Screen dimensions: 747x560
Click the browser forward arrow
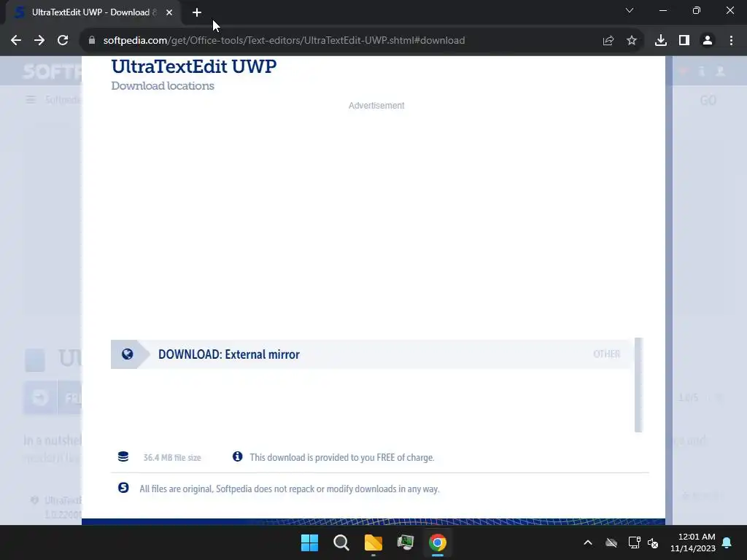[39, 41]
